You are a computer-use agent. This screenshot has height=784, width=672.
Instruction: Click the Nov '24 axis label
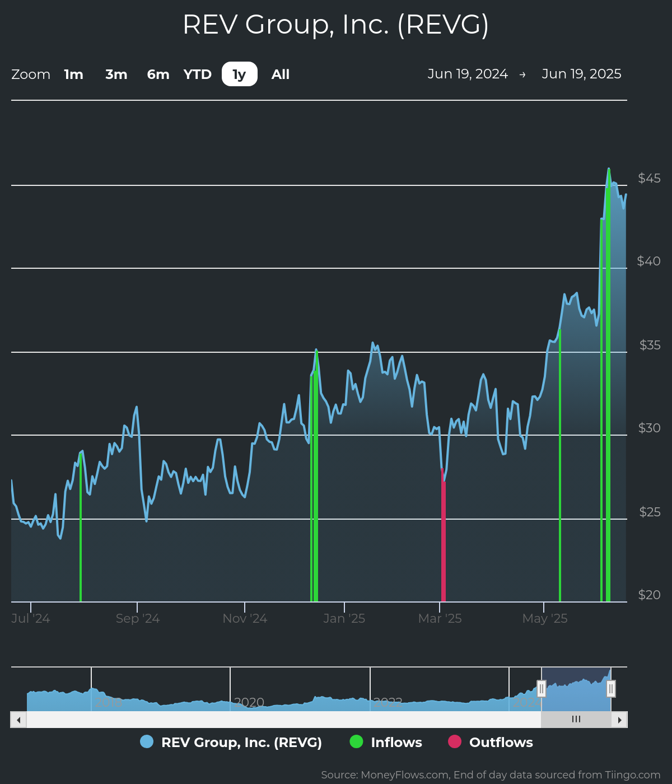click(x=245, y=619)
